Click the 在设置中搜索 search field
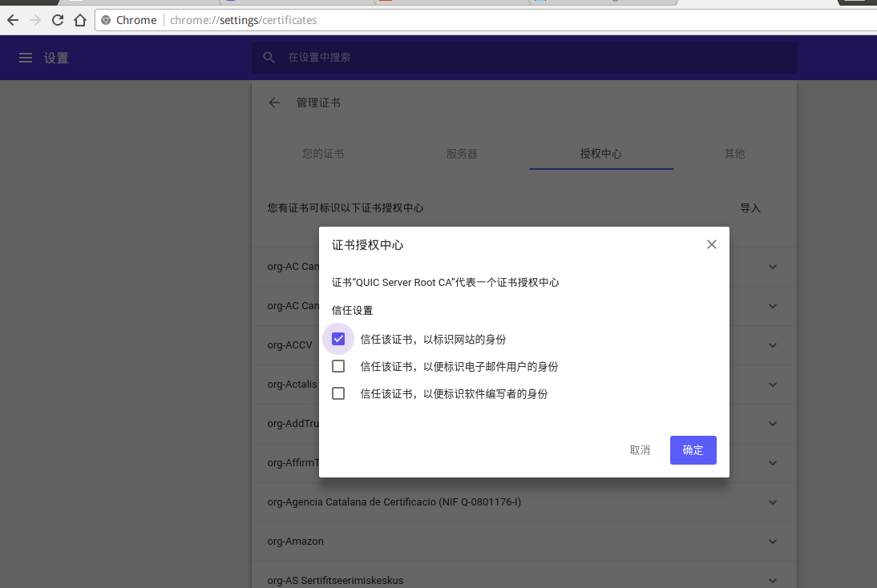 click(x=523, y=58)
